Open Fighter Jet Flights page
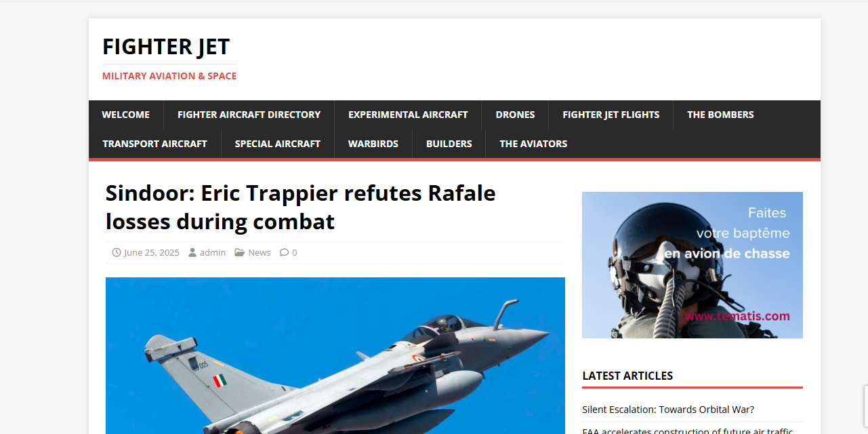Screen dimensions: 868x434 coord(611,115)
